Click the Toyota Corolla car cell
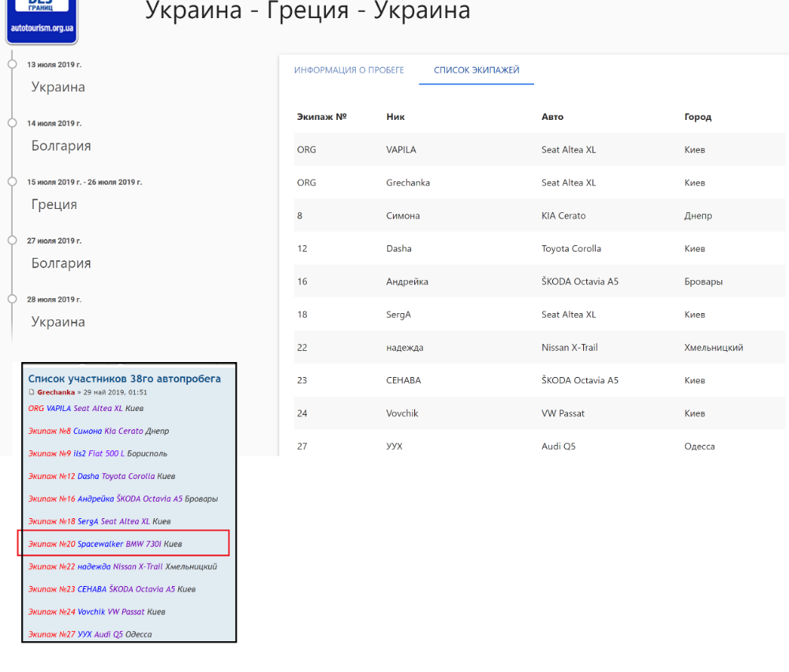Image resolution: width=789 pixels, height=672 pixels. pos(571,248)
